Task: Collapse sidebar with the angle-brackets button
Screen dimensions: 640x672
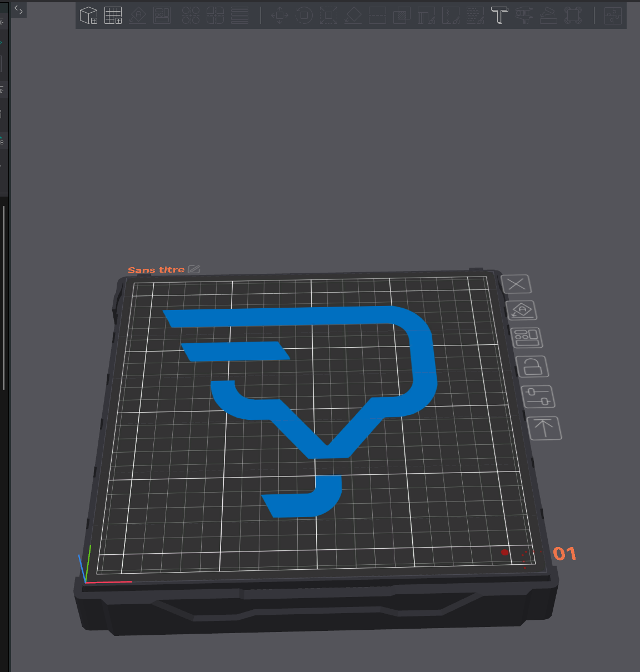Action: [x=18, y=9]
